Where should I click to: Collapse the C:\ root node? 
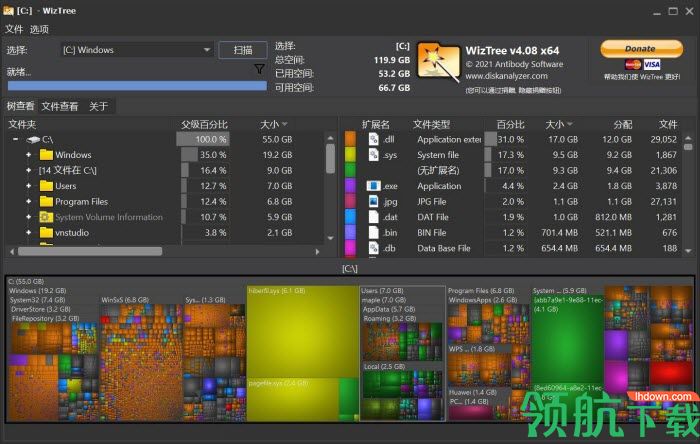point(16,139)
